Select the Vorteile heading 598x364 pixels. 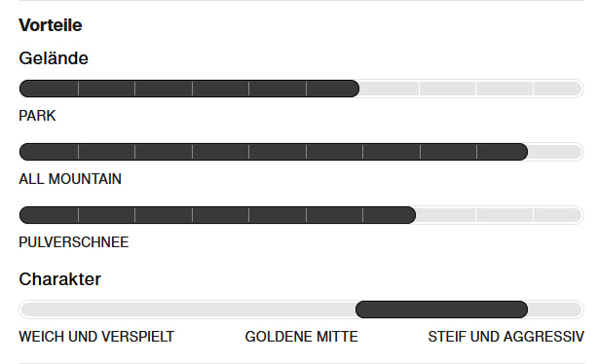[x=51, y=25]
